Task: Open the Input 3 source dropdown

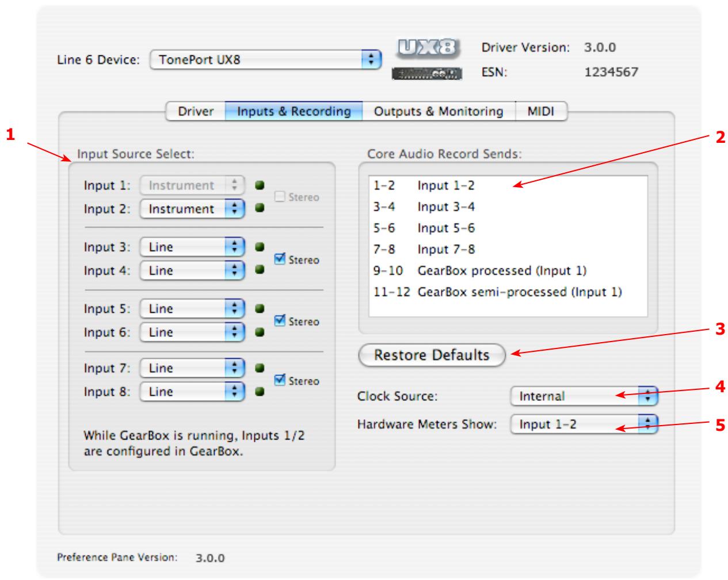Action: click(x=193, y=247)
